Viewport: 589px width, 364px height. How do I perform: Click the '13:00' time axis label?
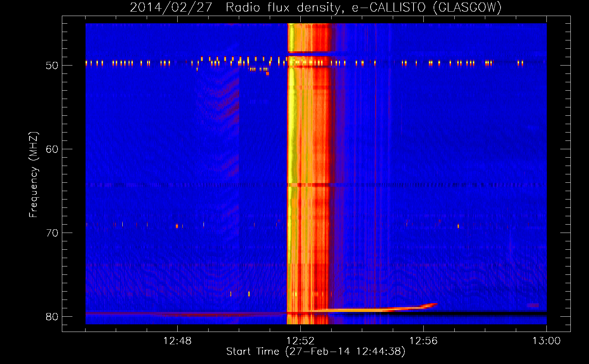click(546, 341)
